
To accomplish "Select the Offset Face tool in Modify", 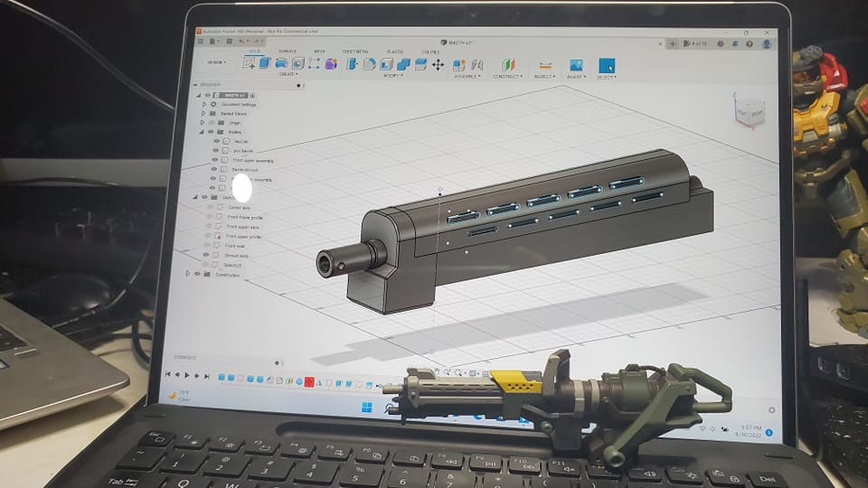I will click(x=420, y=65).
